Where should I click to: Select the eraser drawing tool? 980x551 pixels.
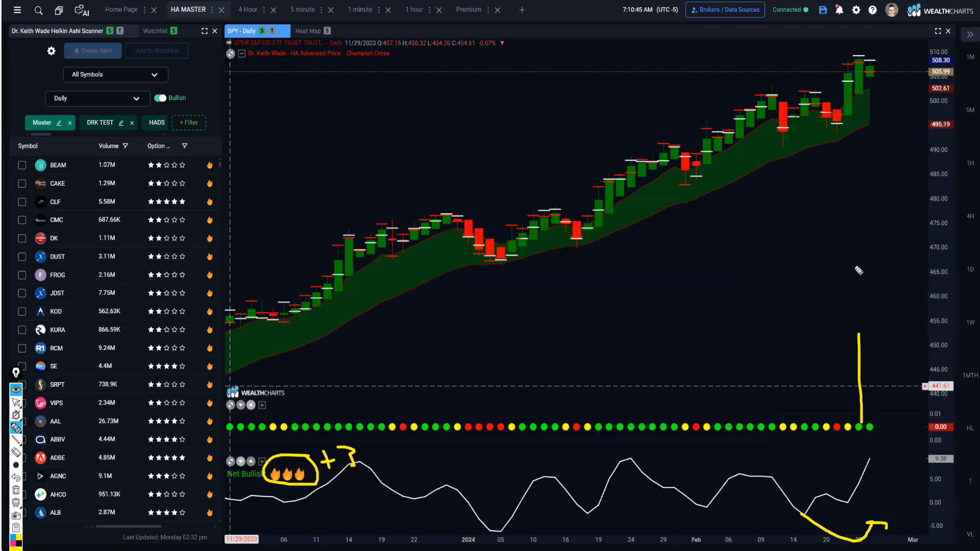[16, 452]
